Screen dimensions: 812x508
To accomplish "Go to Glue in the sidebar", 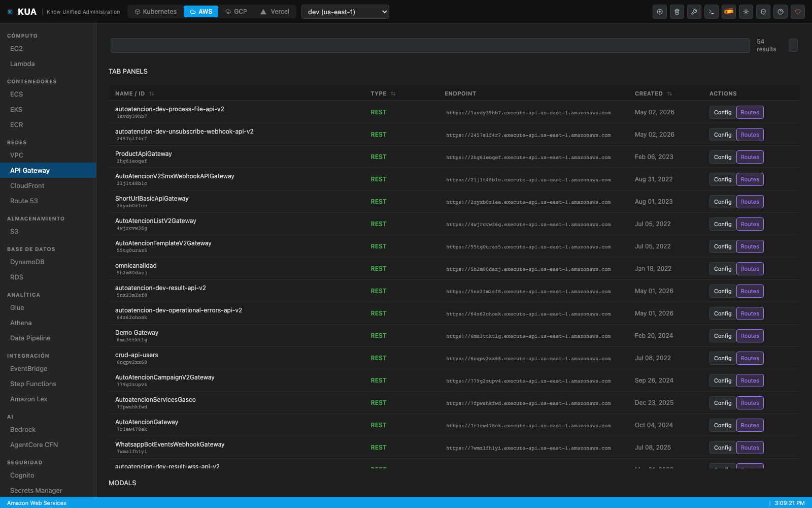I will pos(48,308).
